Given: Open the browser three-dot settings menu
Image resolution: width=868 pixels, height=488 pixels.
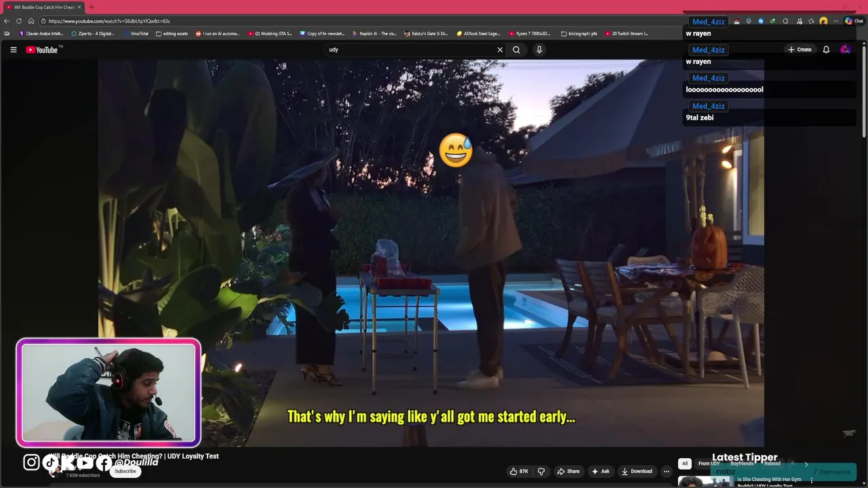Looking at the screenshot, I should coord(835,21).
